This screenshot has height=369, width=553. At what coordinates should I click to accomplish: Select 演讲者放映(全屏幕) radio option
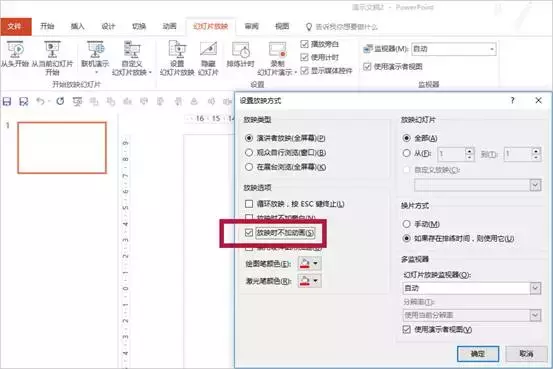pyautogui.click(x=249, y=138)
